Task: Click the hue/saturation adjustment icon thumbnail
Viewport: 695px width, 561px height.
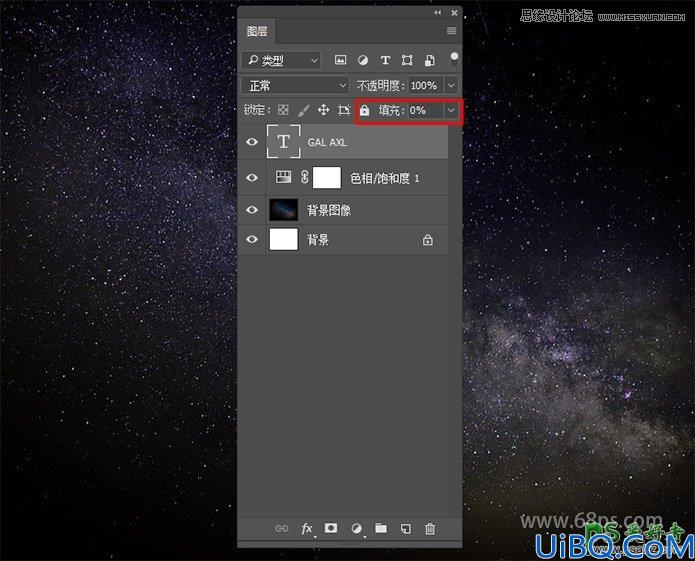Action: pyautogui.click(x=284, y=177)
